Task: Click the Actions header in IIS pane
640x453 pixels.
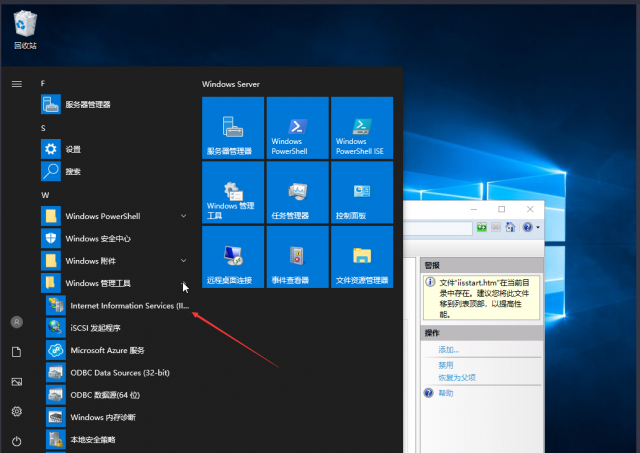Action: tap(482, 333)
